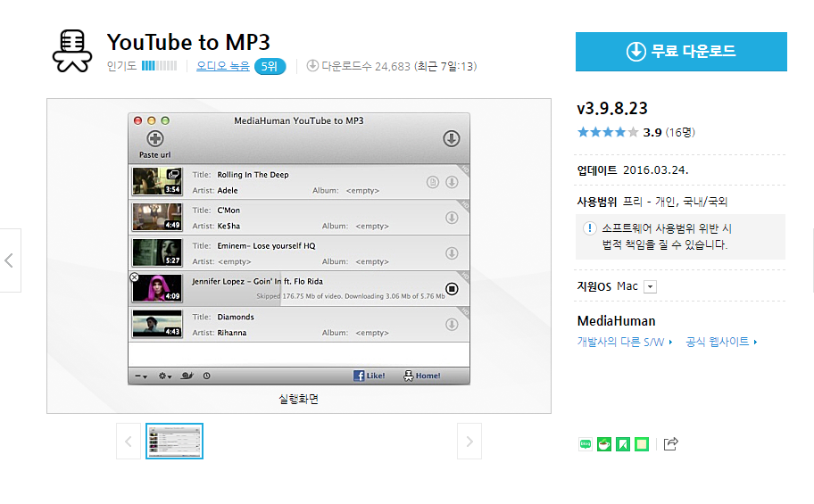Click the Artist field Adele
Viewport: 814px width, 504px height.
pos(228,191)
